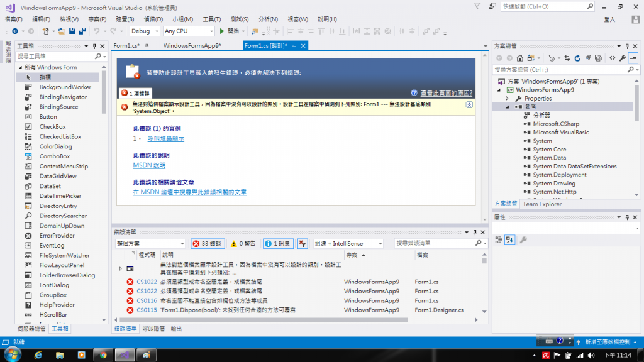Click View Code icon in Solution Explorer

pos(613,58)
